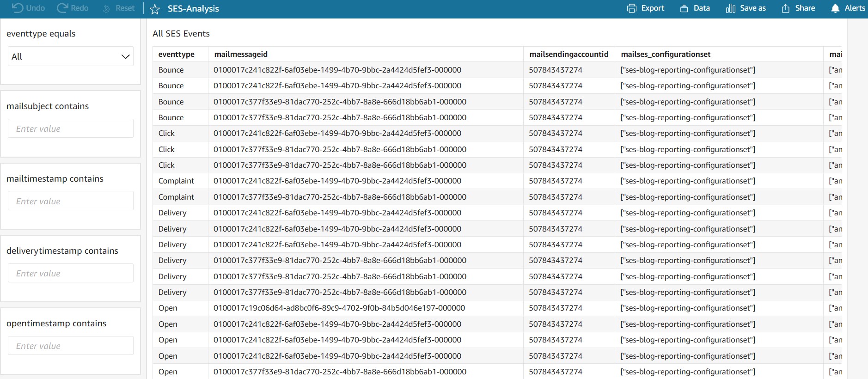868x379 pixels.
Task: Sort by mailsendingaccountid column header
Action: pyautogui.click(x=569, y=54)
